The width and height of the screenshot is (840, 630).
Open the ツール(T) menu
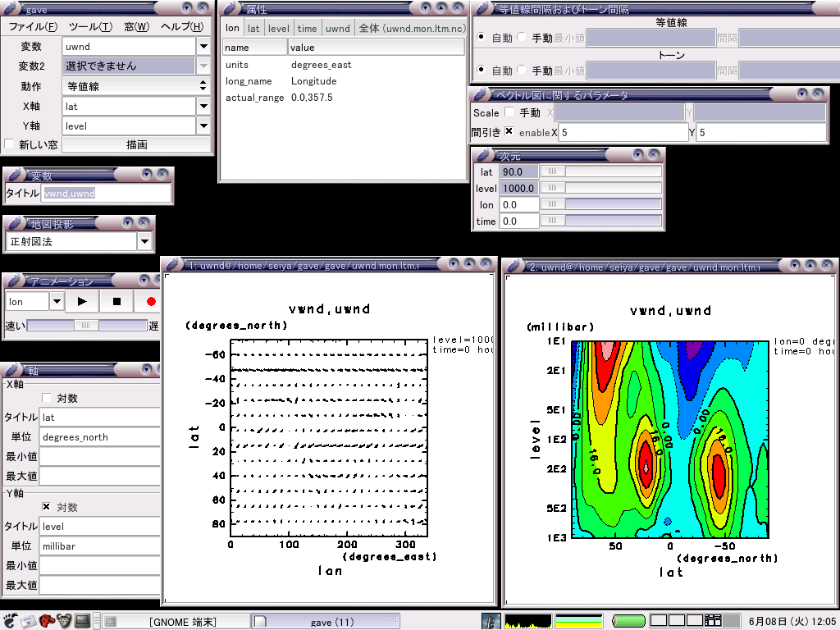tap(90, 27)
